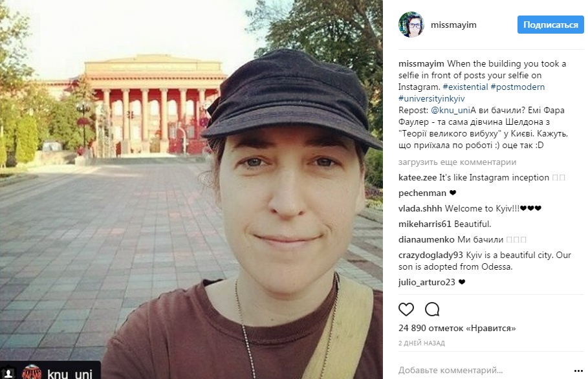This screenshot has width=588, height=379.
Task: Click the 2 ДНЕЙ НАЗАД timestamp
Action: pyautogui.click(x=422, y=343)
